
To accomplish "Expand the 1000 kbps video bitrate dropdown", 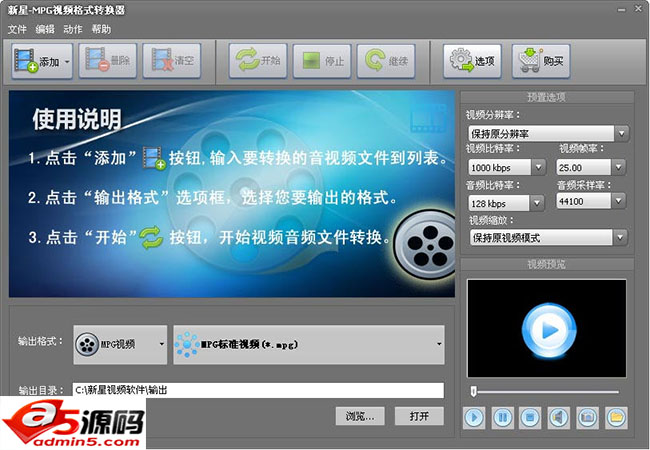I will click(538, 167).
